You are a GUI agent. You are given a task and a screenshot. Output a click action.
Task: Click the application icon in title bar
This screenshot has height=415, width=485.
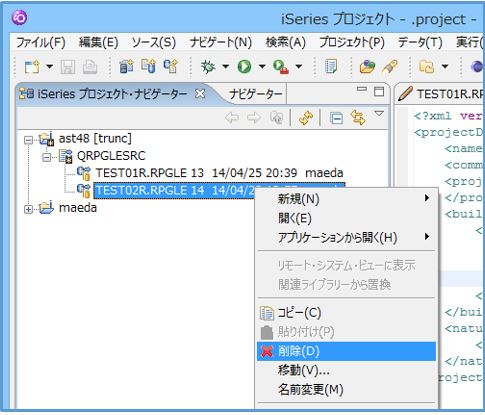point(19,18)
